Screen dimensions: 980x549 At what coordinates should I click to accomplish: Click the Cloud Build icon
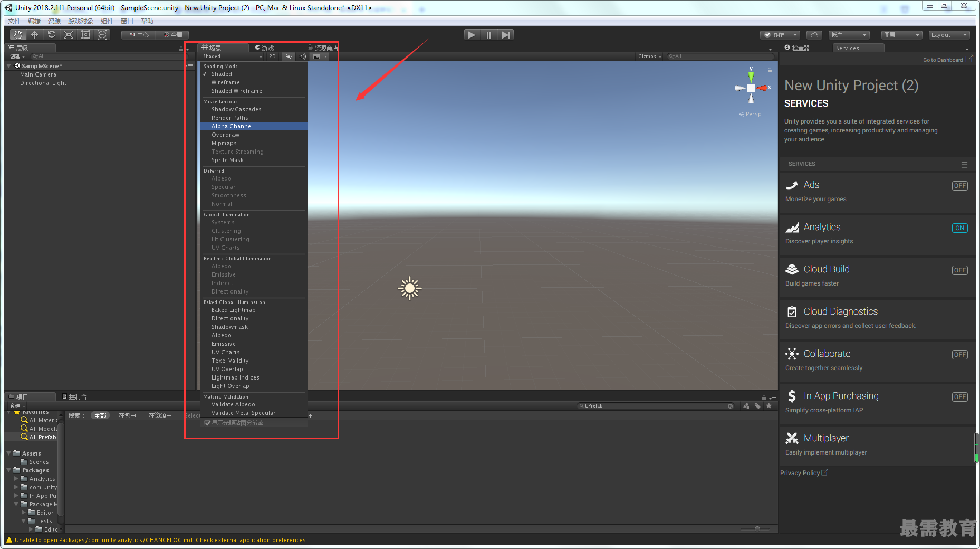point(792,269)
